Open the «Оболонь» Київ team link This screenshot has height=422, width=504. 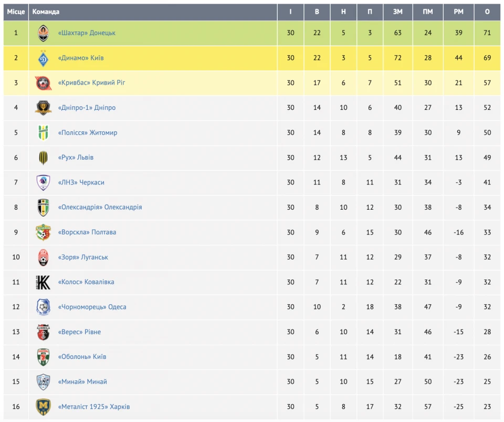pyautogui.click(x=82, y=357)
